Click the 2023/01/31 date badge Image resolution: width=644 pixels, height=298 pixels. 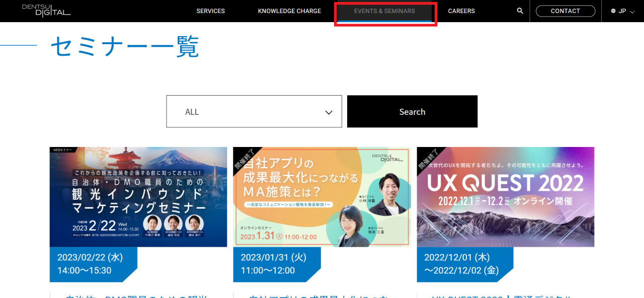coord(274,264)
